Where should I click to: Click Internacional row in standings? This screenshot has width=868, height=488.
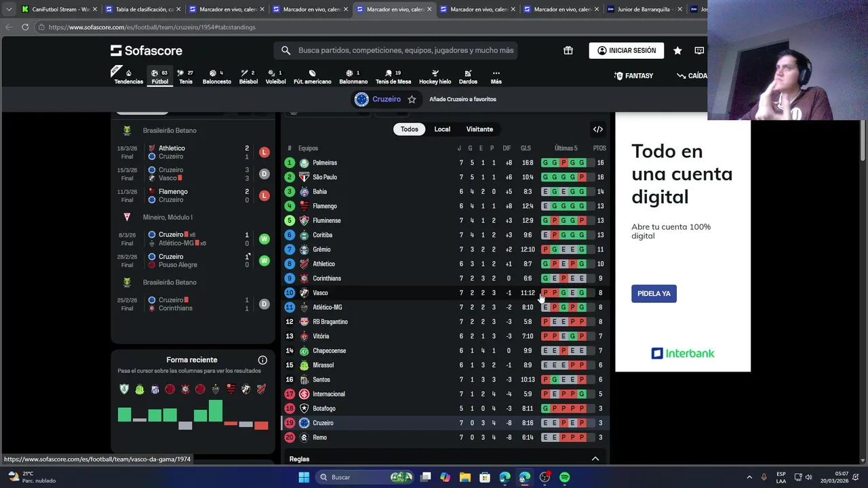446,394
